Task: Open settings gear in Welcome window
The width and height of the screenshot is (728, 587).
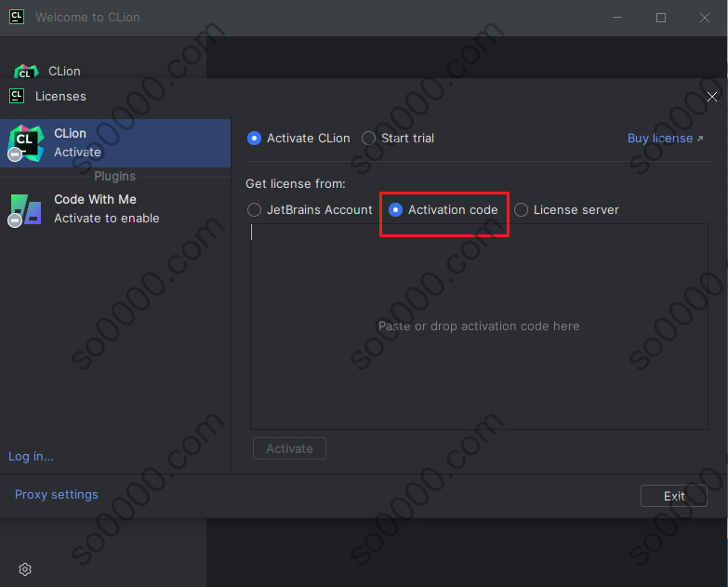Action: [25, 569]
